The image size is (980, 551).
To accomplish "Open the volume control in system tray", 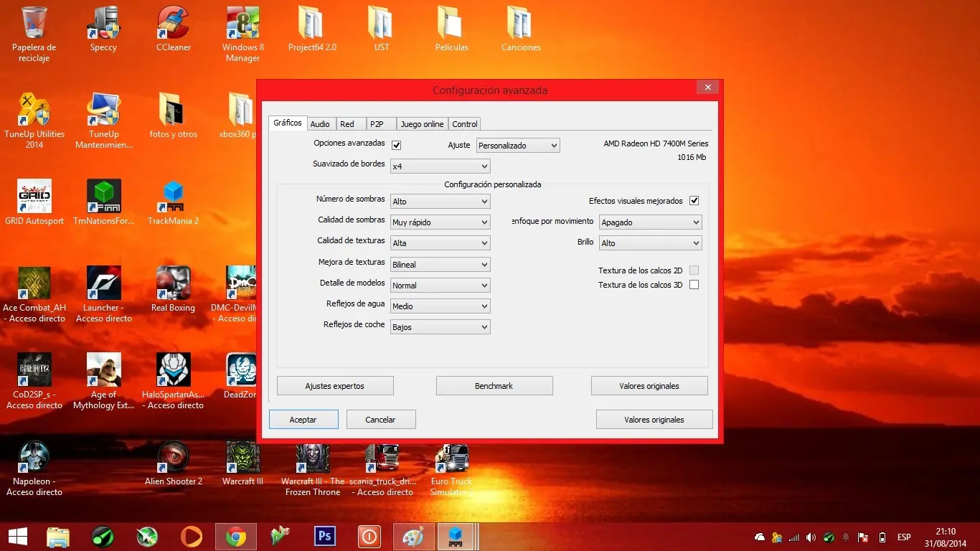I will pyautogui.click(x=811, y=537).
